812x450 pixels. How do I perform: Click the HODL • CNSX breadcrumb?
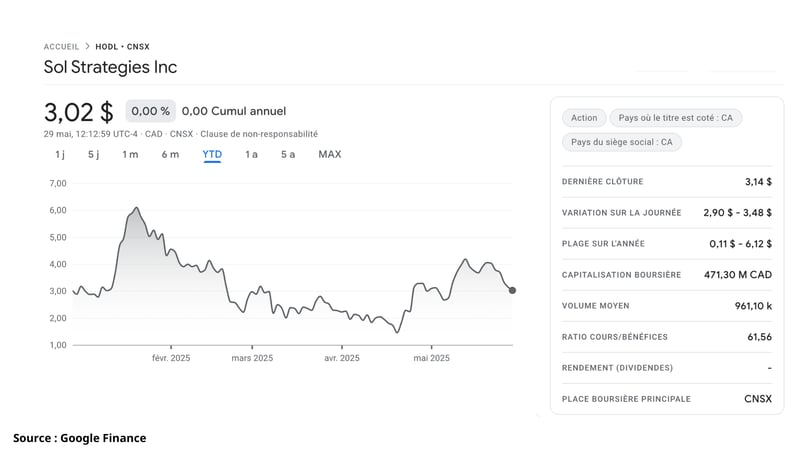(x=122, y=47)
